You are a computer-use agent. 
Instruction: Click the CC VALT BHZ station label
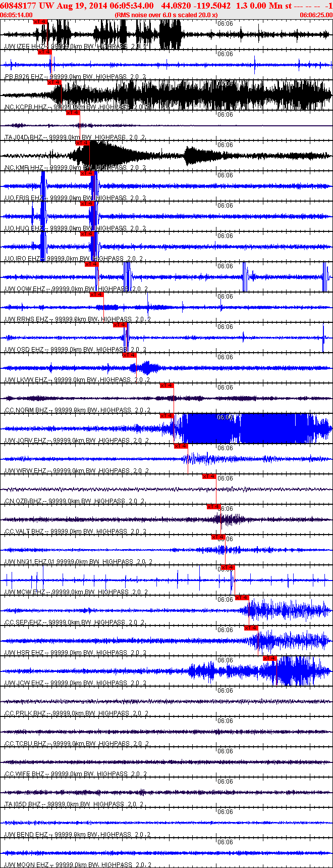point(24,532)
